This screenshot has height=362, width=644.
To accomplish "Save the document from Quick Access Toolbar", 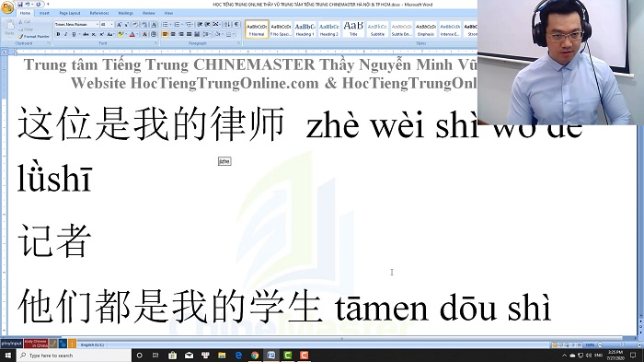I will tap(20, 5).
